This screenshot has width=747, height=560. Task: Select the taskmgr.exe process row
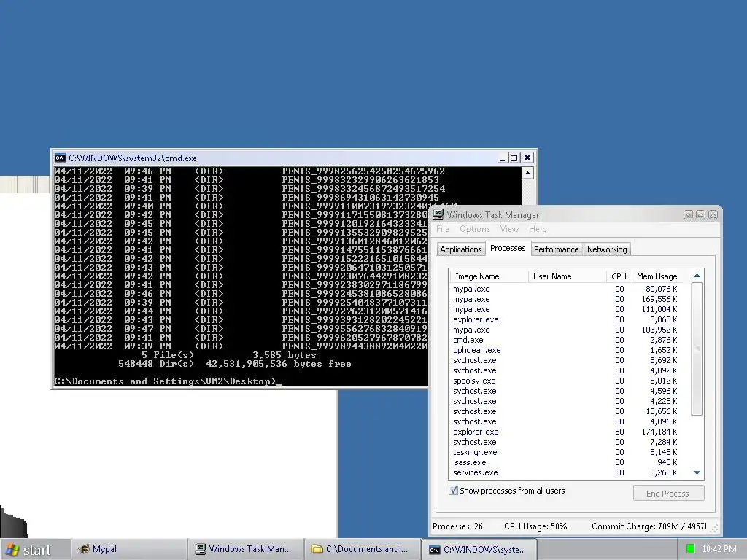click(566, 452)
